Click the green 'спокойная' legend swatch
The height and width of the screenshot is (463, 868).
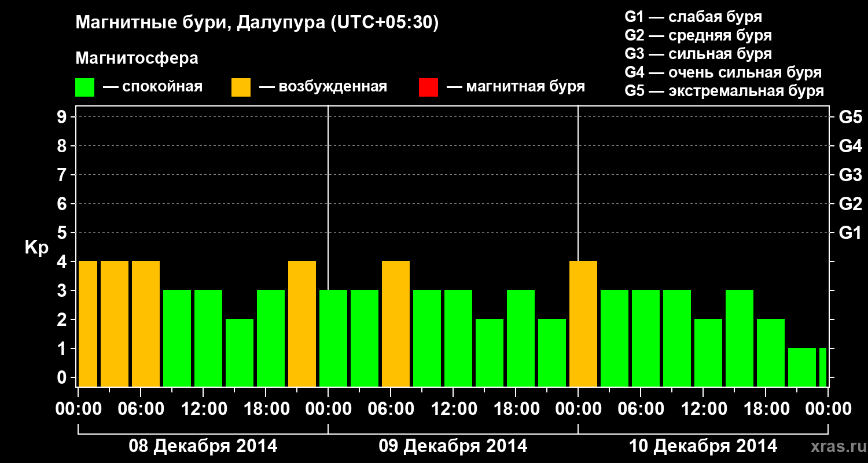click(x=85, y=87)
